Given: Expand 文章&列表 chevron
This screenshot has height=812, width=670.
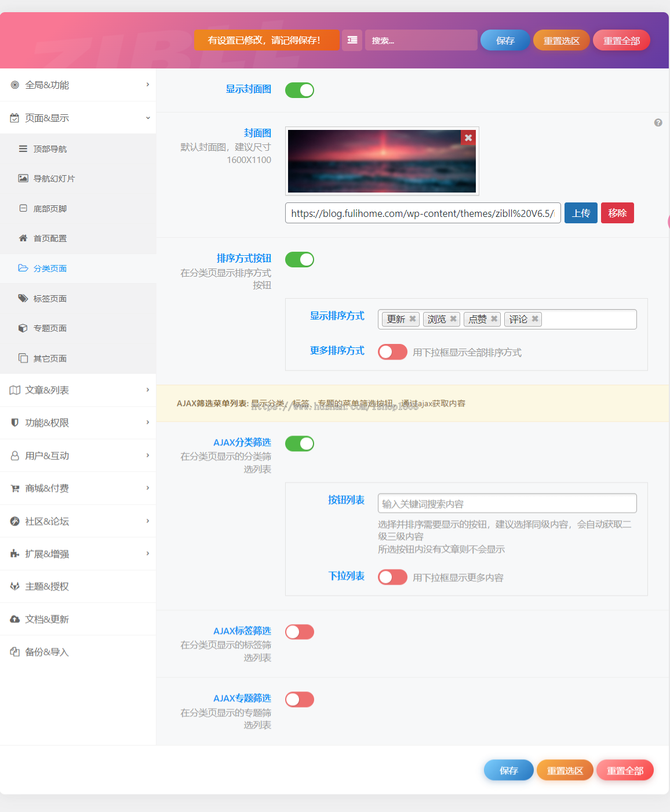Looking at the screenshot, I should coord(148,390).
